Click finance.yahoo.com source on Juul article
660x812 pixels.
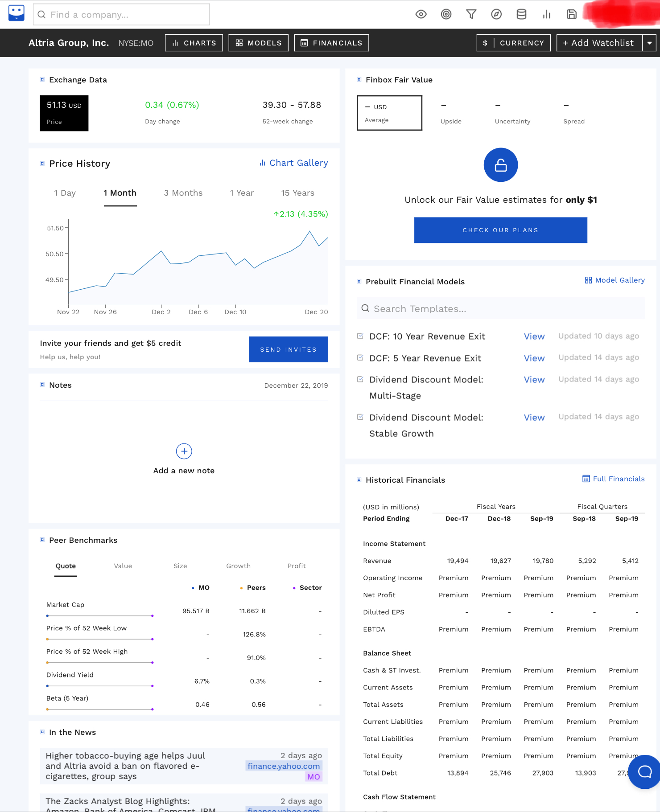[x=284, y=766]
